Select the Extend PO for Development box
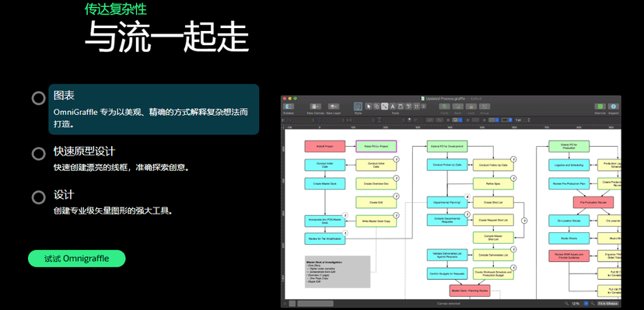644x310 pixels. tap(447, 146)
